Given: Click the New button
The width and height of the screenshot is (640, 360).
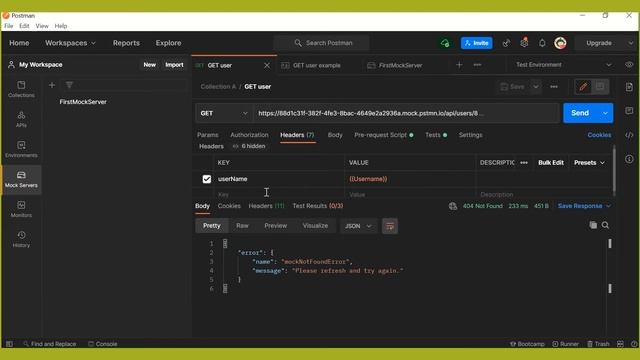Looking at the screenshot, I should (149, 65).
